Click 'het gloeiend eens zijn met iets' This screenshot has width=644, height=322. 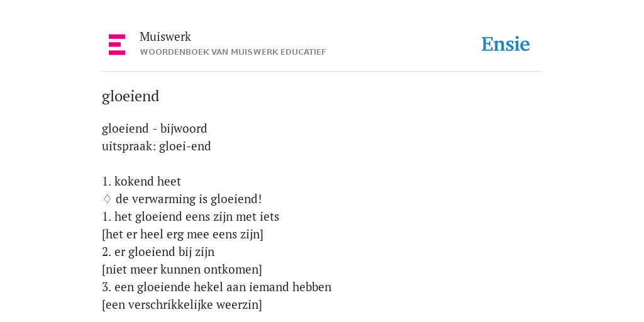tap(197, 217)
